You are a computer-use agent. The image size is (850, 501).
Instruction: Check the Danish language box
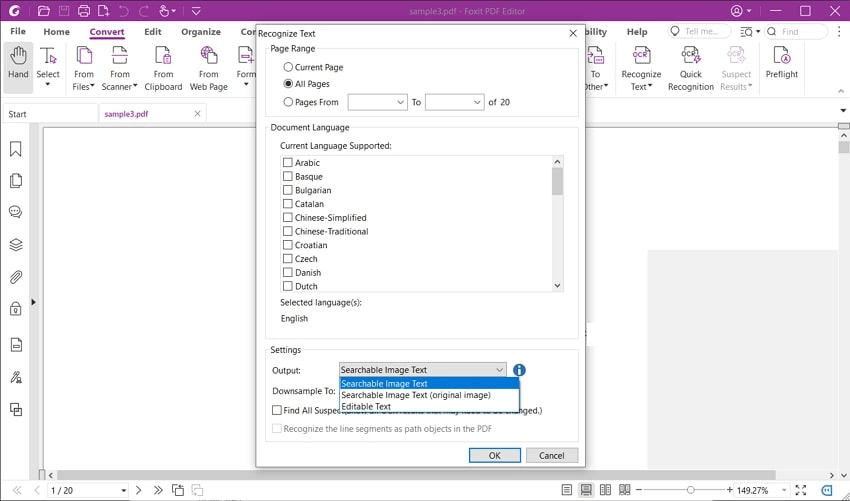288,272
